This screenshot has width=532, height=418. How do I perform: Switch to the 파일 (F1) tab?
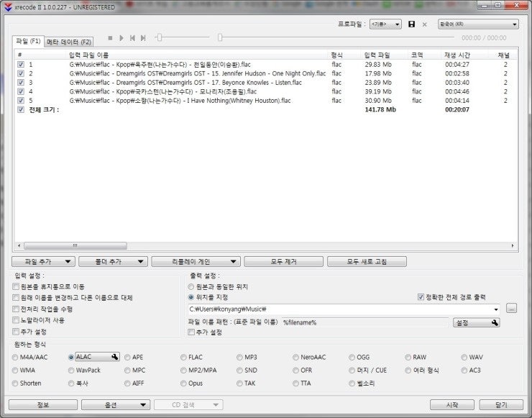pos(28,41)
